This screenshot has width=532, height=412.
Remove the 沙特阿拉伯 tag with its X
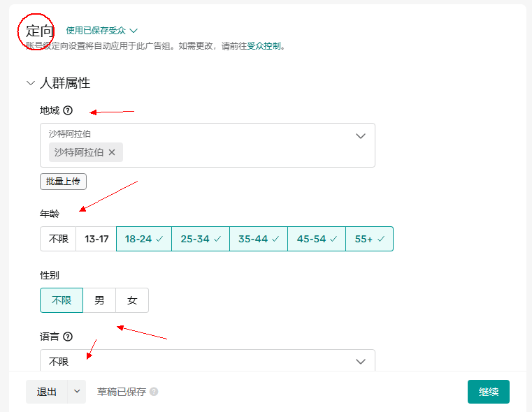pyautogui.click(x=112, y=152)
